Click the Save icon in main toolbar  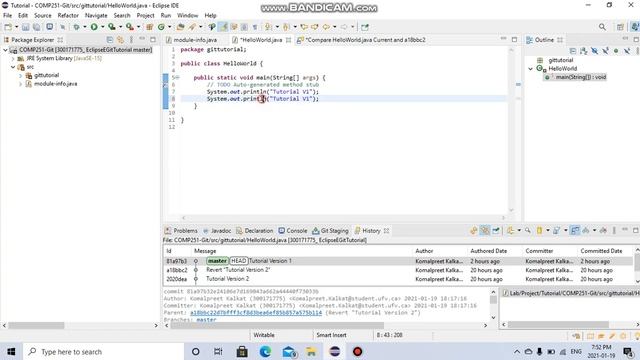[25, 27]
